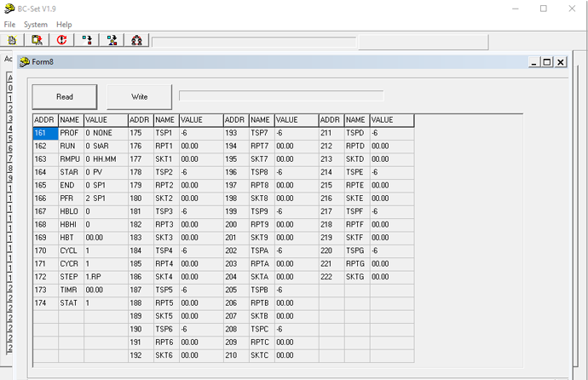588x380 pixels.
Task: Select the STEP value cell '1.RP'
Action: click(106, 277)
